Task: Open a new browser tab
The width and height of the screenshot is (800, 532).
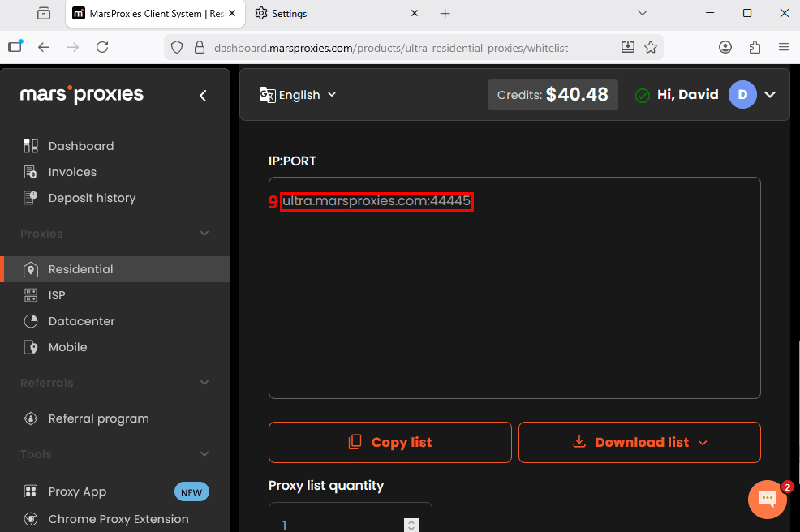Action: click(x=445, y=14)
